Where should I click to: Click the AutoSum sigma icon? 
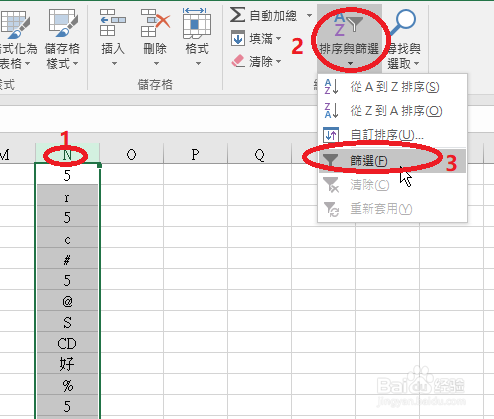click(x=238, y=15)
